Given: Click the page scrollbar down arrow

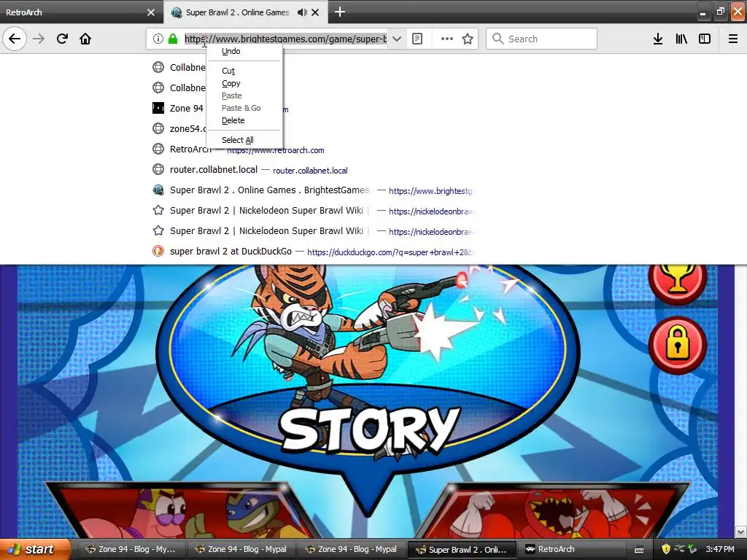Looking at the screenshot, I should click(x=741, y=532).
